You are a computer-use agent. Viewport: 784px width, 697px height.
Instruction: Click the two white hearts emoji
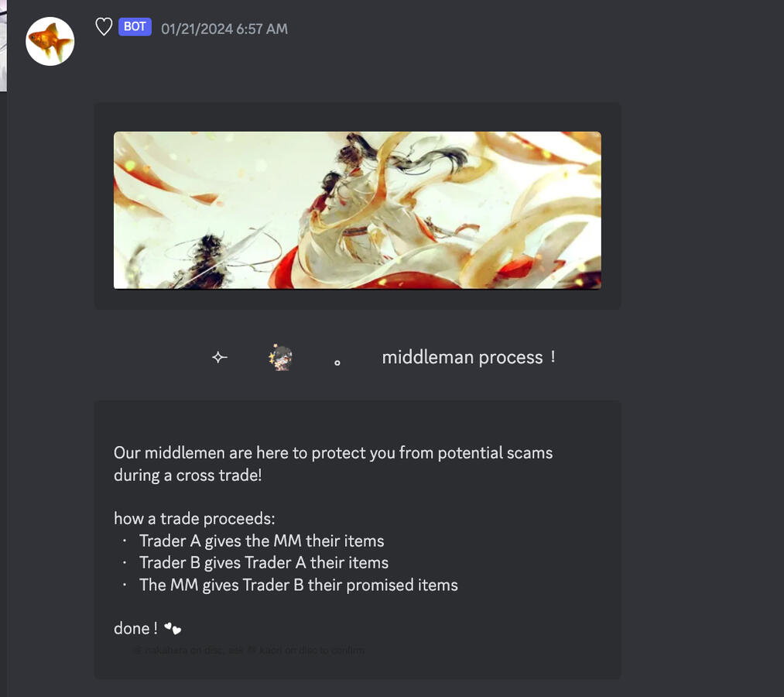point(173,628)
